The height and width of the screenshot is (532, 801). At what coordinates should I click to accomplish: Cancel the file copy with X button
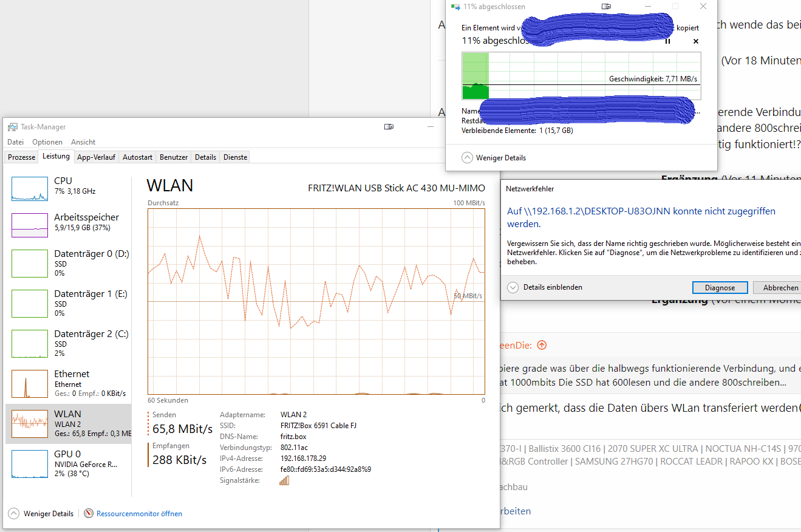[696, 41]
